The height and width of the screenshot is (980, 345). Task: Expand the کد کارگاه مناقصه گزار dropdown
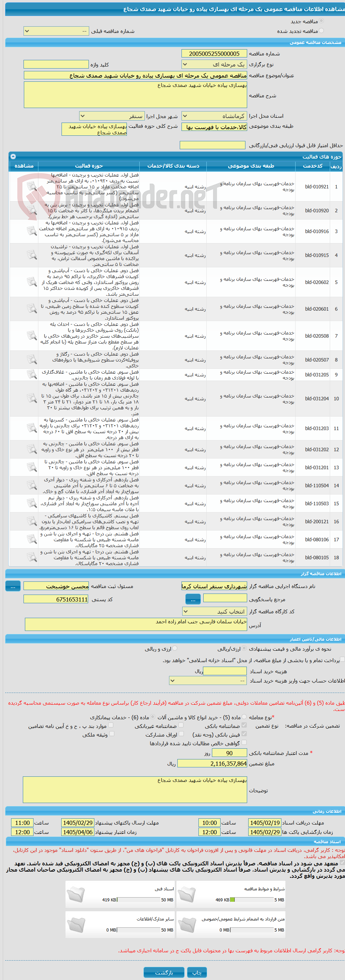[x=214, y=611]
